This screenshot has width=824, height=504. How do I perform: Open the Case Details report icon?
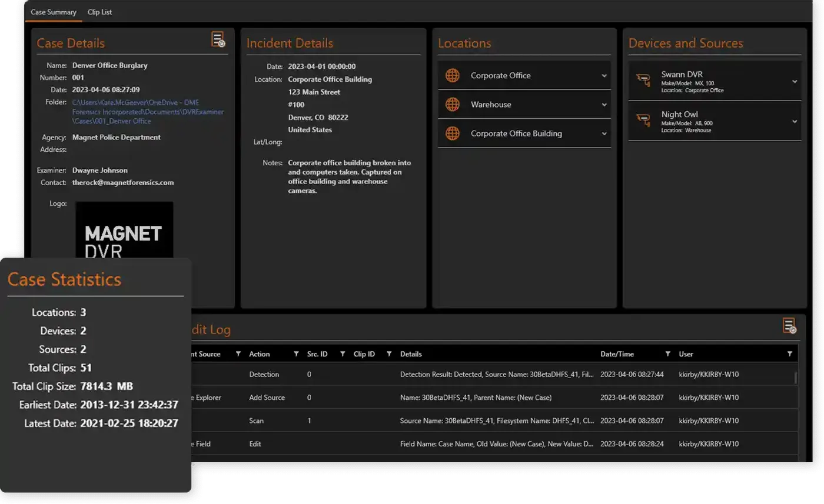[x=218, y=39]
